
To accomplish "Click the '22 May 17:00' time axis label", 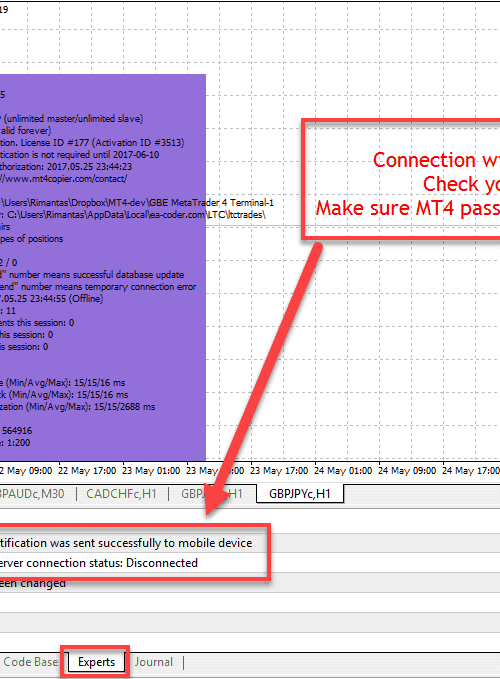I will pyautogui.click(x=87, y=471).
